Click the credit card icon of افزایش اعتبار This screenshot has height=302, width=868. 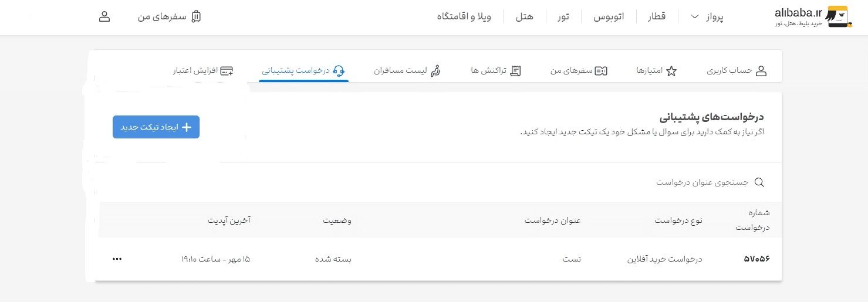point(227,71)
